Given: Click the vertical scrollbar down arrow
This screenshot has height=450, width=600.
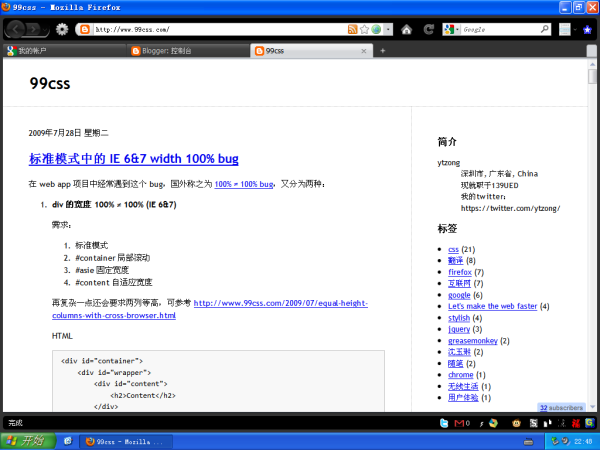Looking at the screenshot, I should coord(592,407).
